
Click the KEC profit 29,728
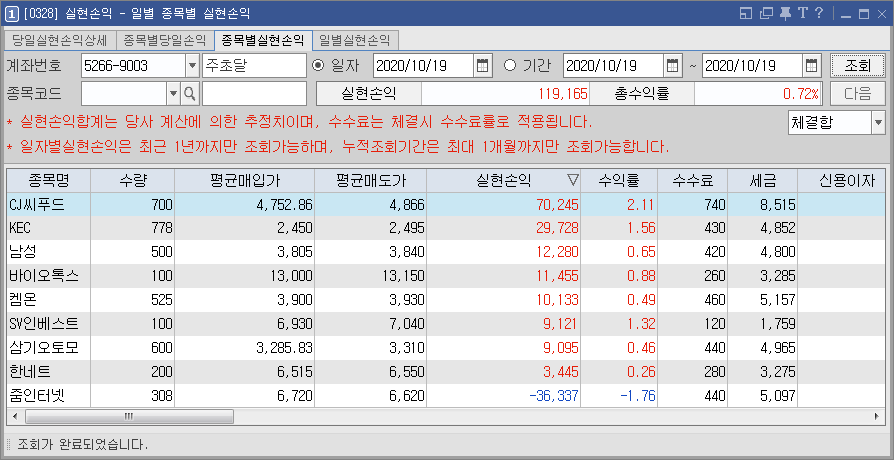point(558,228)
